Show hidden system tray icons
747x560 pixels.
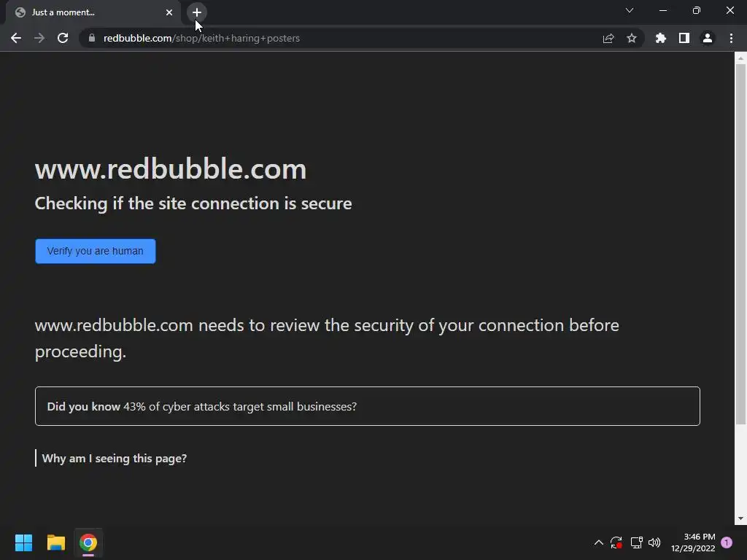click(599, 542)
